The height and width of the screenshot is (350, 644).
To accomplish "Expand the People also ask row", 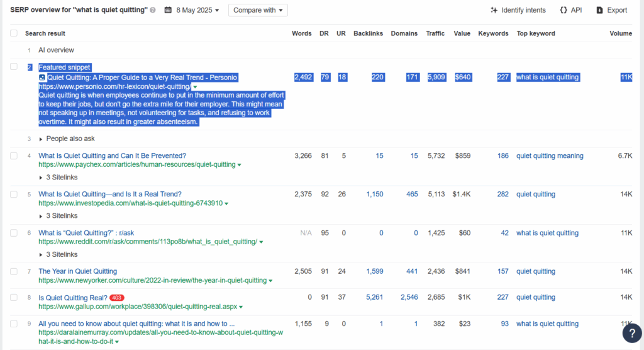I will [x=67, y=138].
